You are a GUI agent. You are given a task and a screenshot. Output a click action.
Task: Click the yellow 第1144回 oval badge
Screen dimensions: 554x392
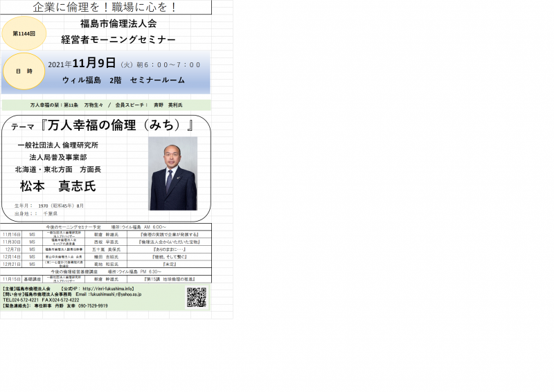[24, 33]
